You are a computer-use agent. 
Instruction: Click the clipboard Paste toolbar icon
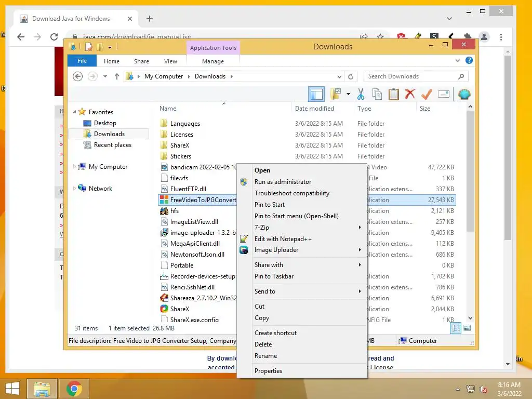click(394, 94)
